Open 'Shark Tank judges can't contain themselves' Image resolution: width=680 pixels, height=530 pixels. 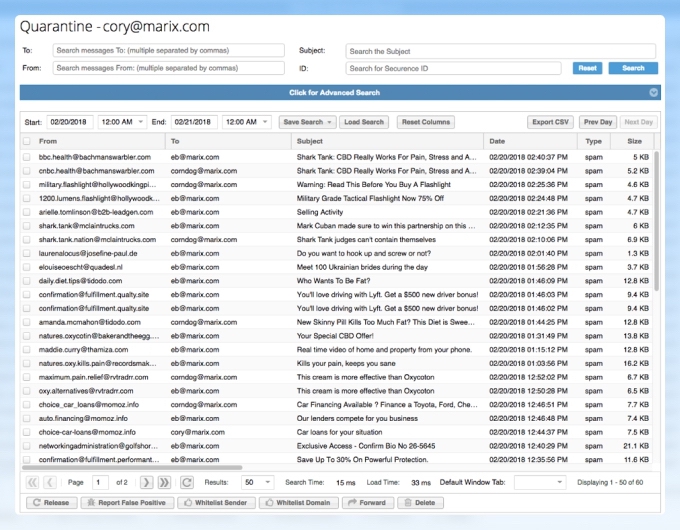[366, 239]
